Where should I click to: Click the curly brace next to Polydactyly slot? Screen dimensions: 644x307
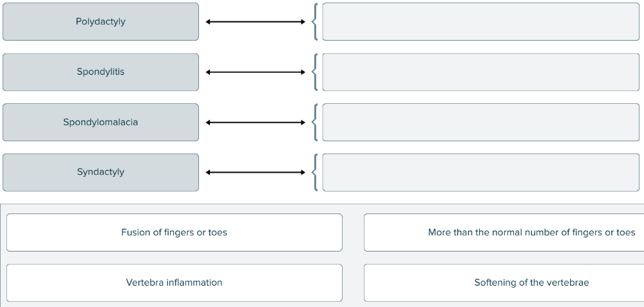point(314,22)
